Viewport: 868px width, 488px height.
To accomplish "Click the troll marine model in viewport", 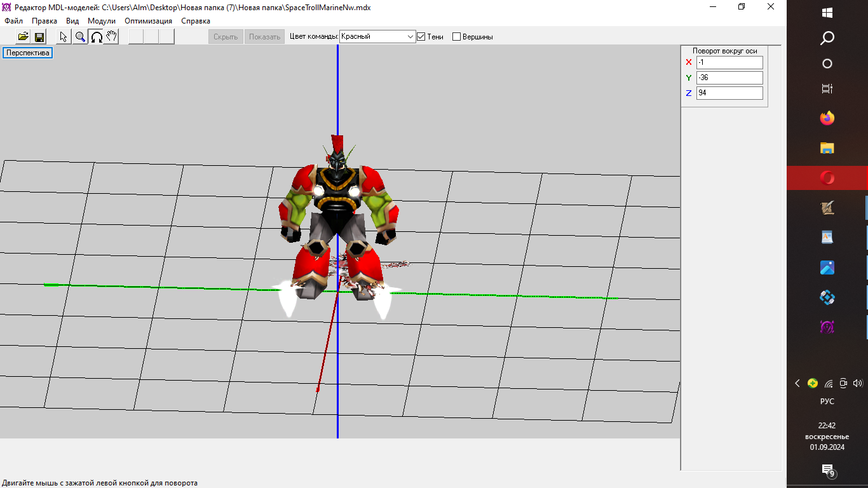I will (x=338, y=219).
